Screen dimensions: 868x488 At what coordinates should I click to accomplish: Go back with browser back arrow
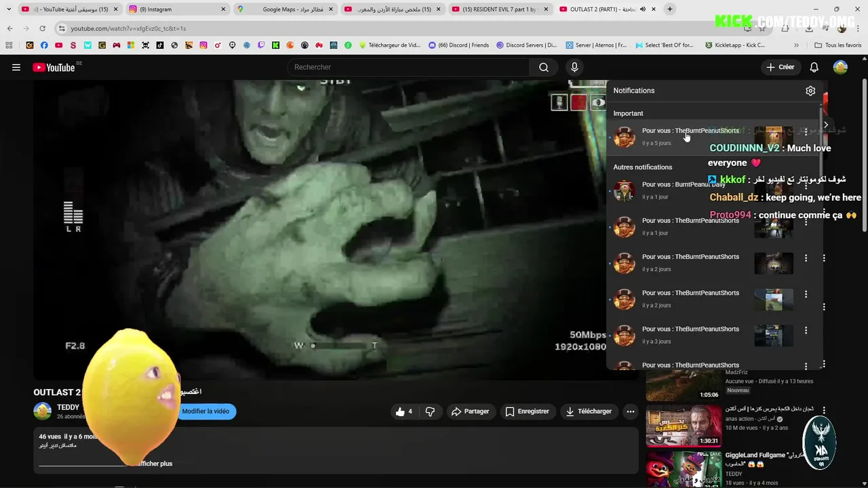click(x=9, y=28)
